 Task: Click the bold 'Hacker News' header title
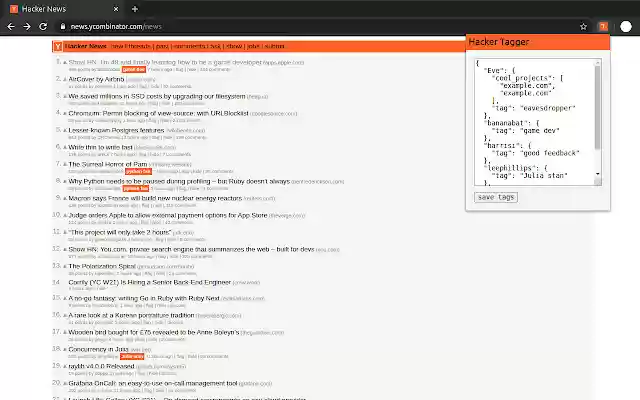[85, 47]
